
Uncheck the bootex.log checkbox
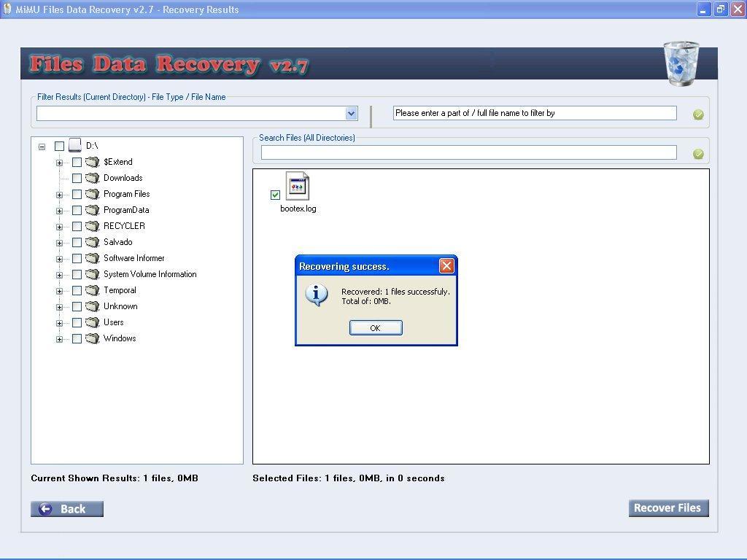pos(275,195)
